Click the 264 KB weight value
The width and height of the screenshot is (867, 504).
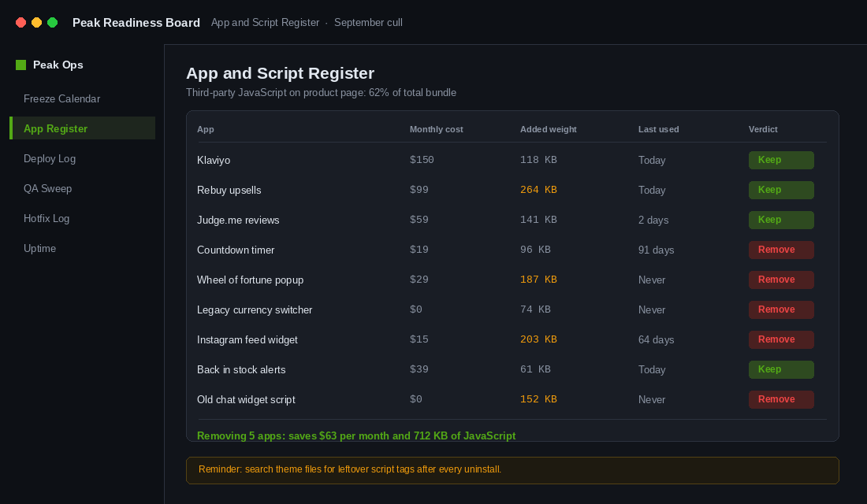pyautogui.click(x=538, y=190)
